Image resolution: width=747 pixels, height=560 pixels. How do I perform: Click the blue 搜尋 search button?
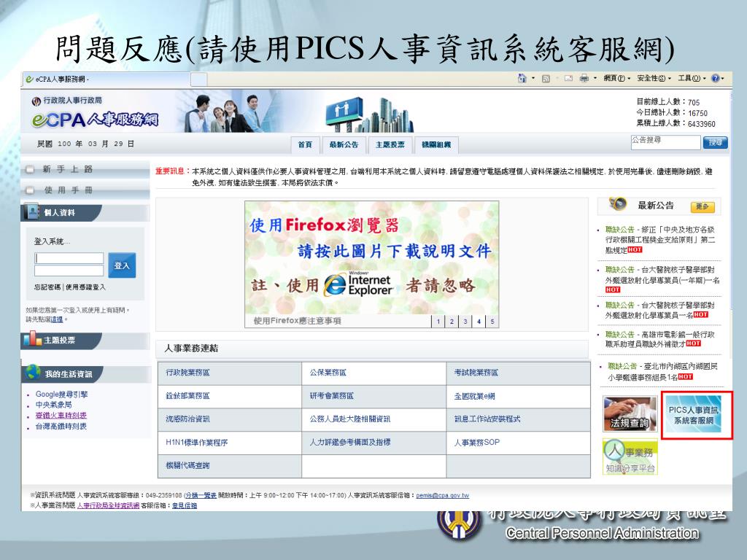715,142
